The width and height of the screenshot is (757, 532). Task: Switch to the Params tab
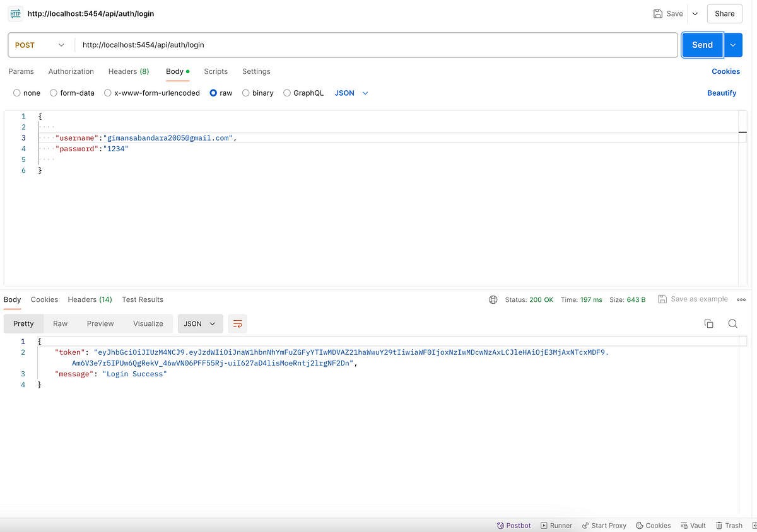point(21,71)
